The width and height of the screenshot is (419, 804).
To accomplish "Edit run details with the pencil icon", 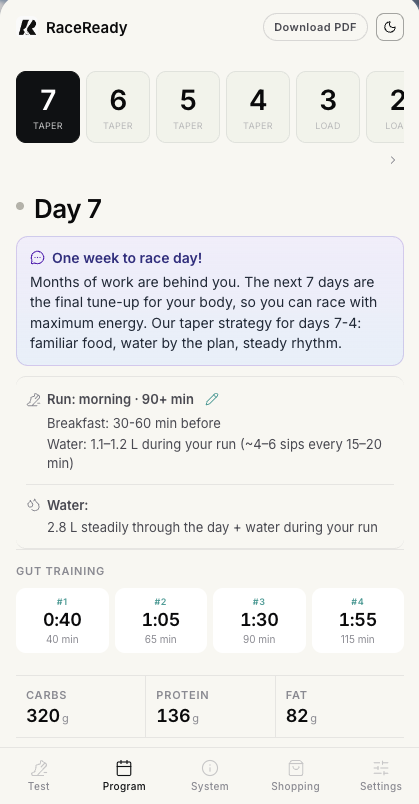I will [x=212, y=399].
